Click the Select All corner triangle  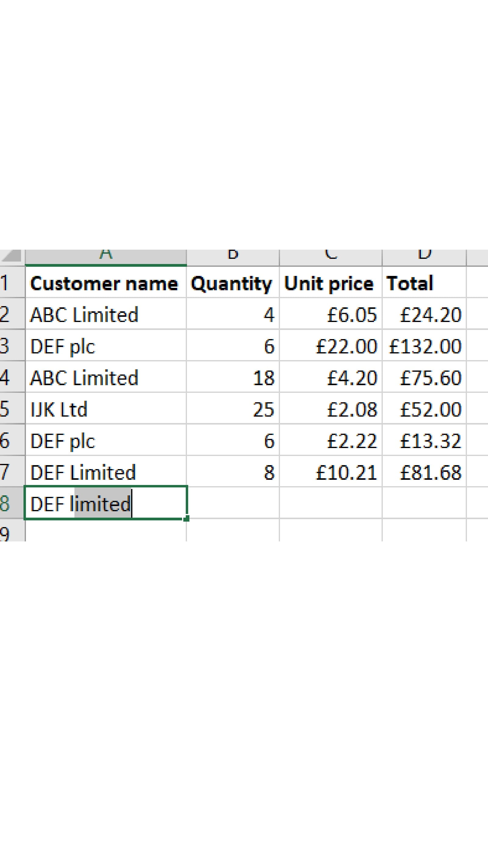point(12,256)
